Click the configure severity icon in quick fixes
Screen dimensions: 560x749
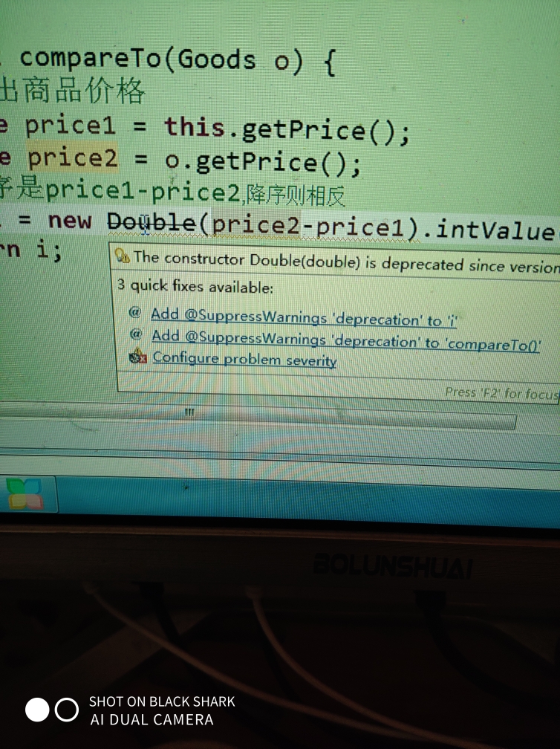(138, 356)
